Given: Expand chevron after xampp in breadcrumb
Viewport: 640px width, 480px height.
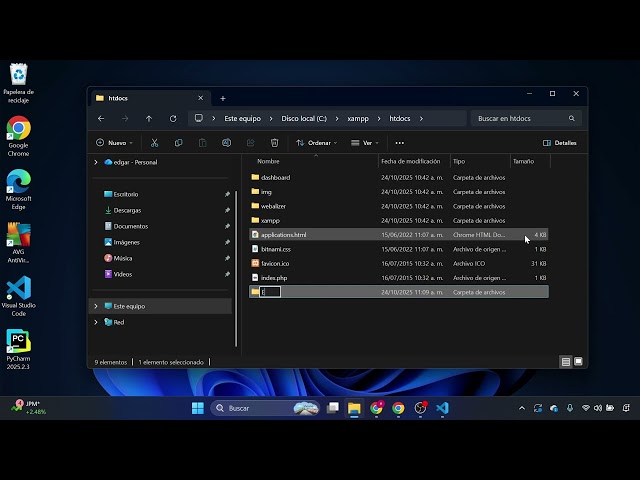Looking at the screenshot, I should (379, 118).
